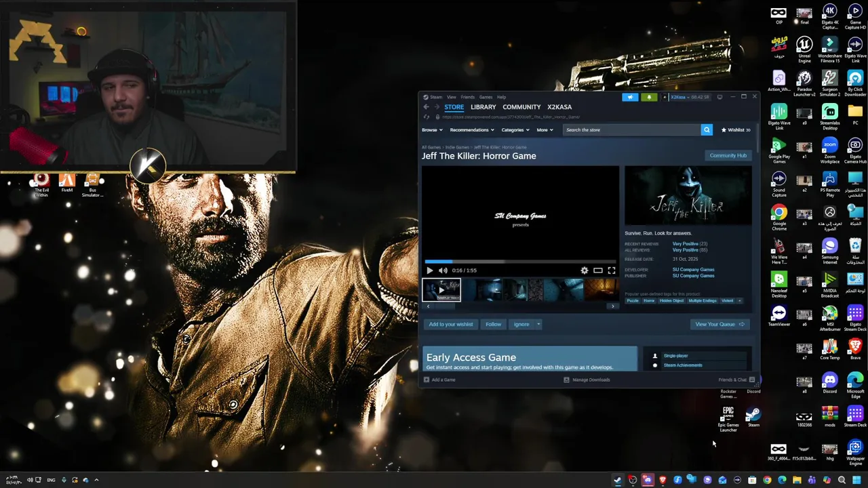Open Google Play Games desktop icon
This screenshot has width=868, height=488.
[x=778, y=151]
